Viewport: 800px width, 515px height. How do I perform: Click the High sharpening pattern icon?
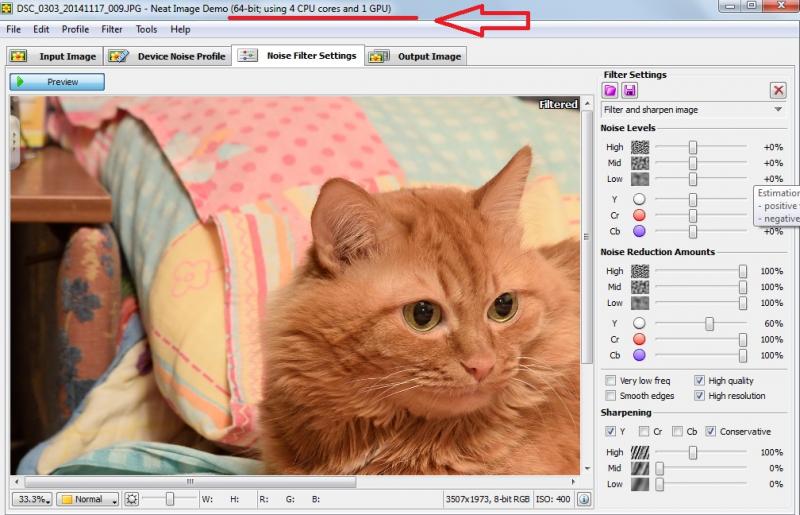(640, 452)
